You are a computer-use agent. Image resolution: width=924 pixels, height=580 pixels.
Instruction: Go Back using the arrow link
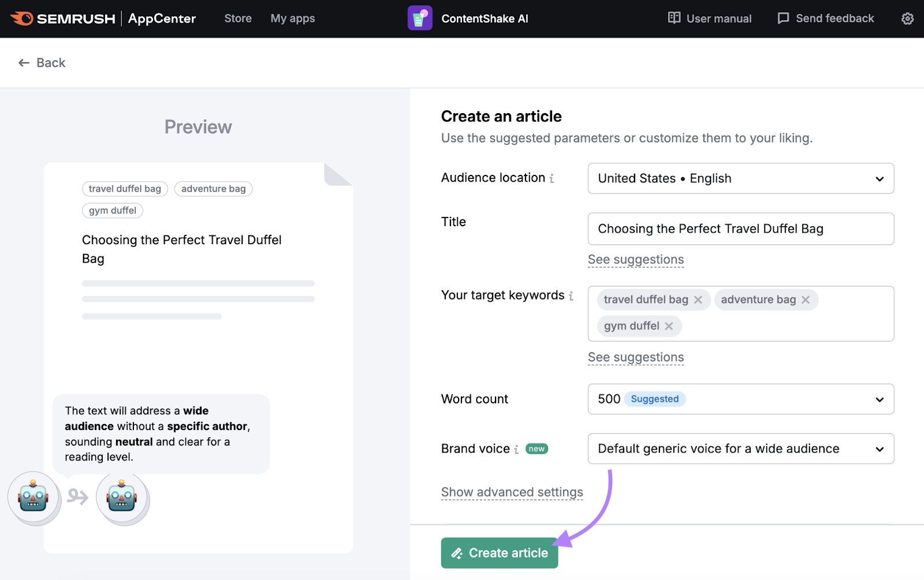(x=42, y=63)
